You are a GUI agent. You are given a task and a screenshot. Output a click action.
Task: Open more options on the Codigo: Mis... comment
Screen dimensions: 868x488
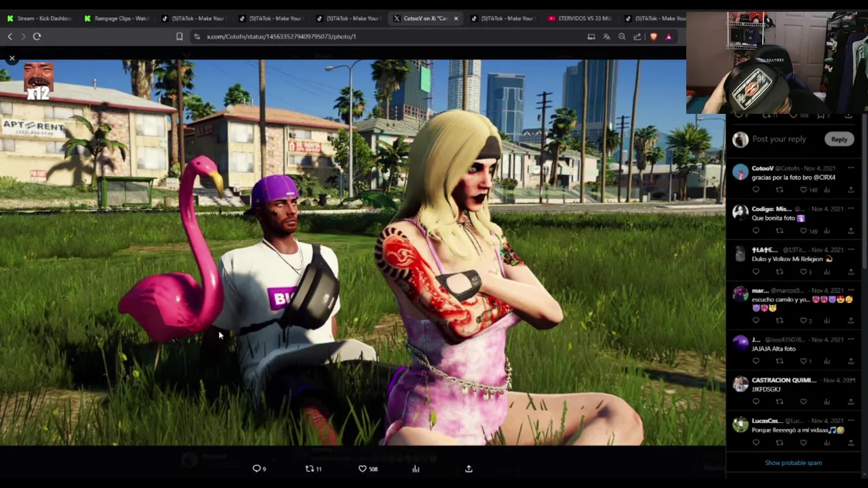(850, 209)
